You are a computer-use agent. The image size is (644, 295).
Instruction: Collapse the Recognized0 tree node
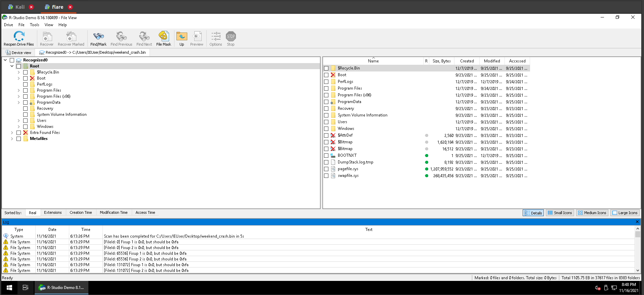(x=5, y=60)
